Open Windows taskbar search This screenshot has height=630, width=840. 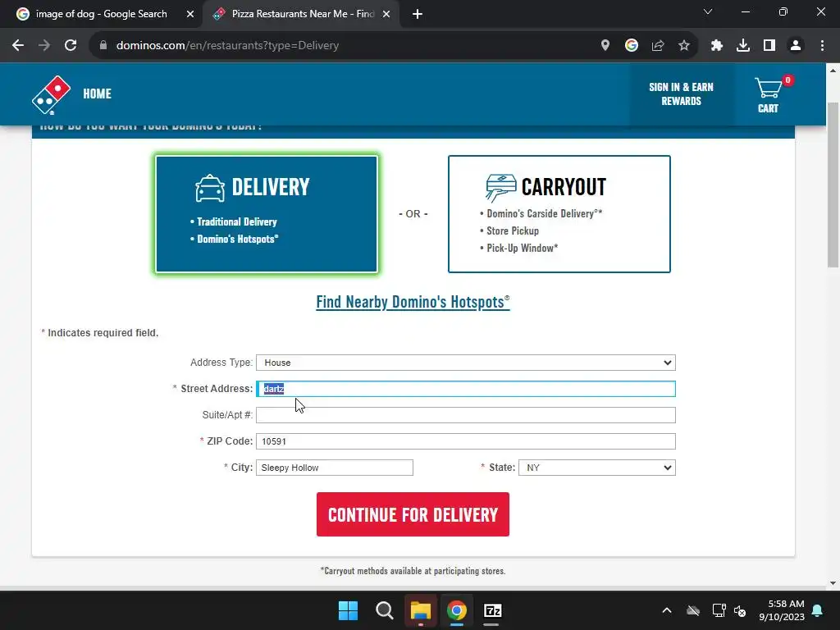click(x=384, y=610)
